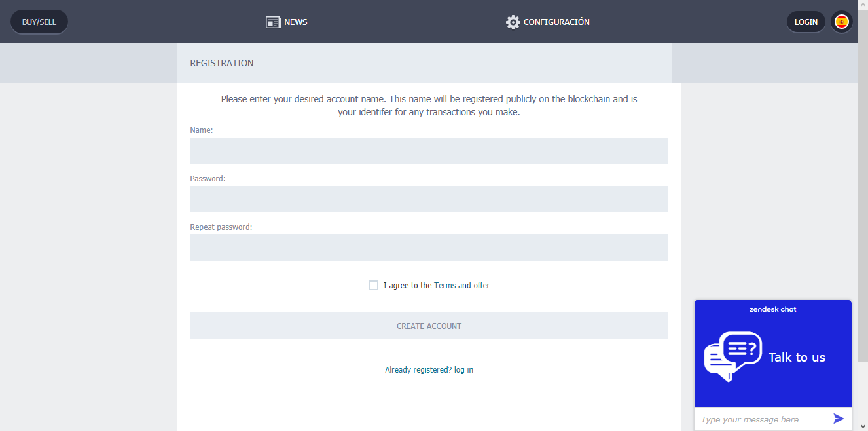Click the page scrollbar down arrow
The image size is (868, 431).
(863, 425)
